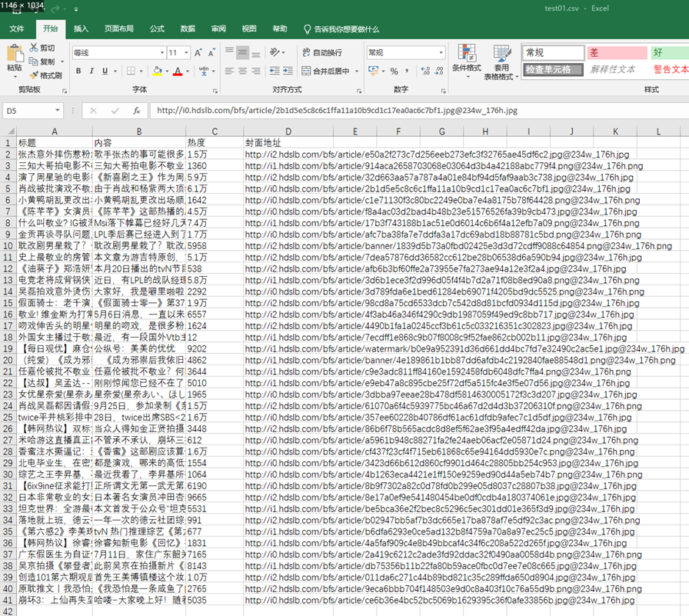Expand the borders dropdown arrow
Viewport: 689px width, 616px height.
(x=141, y=71)
